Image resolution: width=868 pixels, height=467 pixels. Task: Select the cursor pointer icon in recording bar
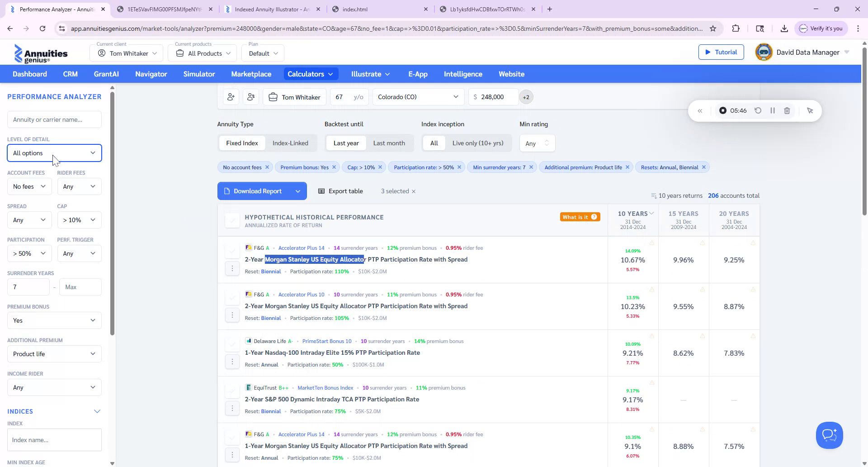tap(810, 110)
